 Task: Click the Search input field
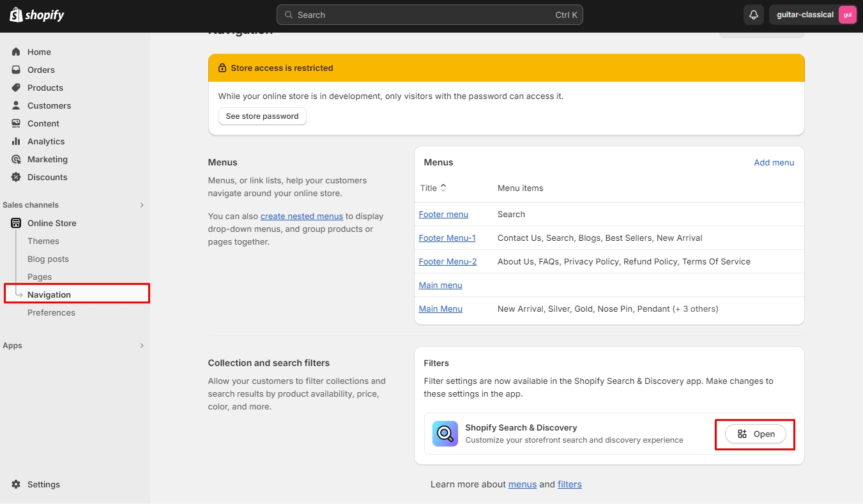pyautogui.click(x=429, y=15)
